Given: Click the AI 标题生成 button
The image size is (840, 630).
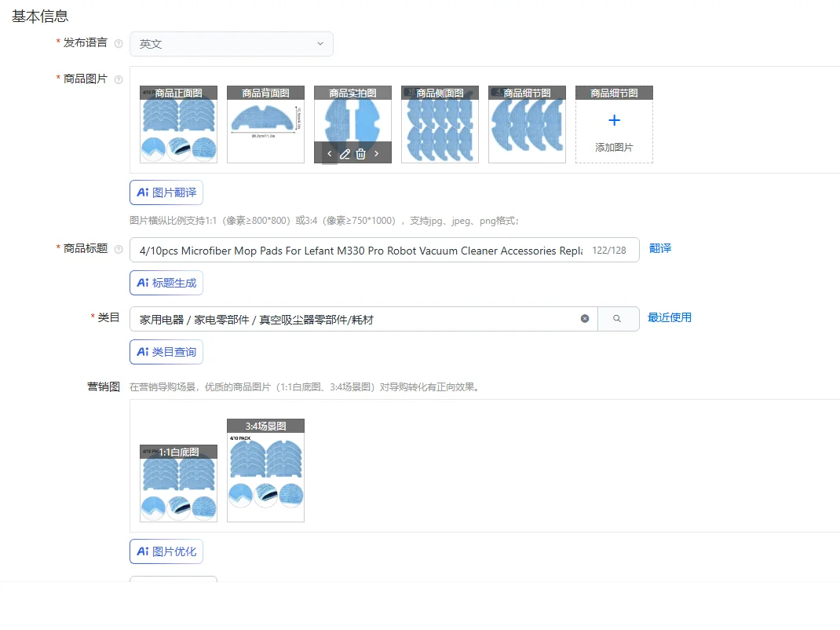Looking at the screenshot, I should coord(166,283).
